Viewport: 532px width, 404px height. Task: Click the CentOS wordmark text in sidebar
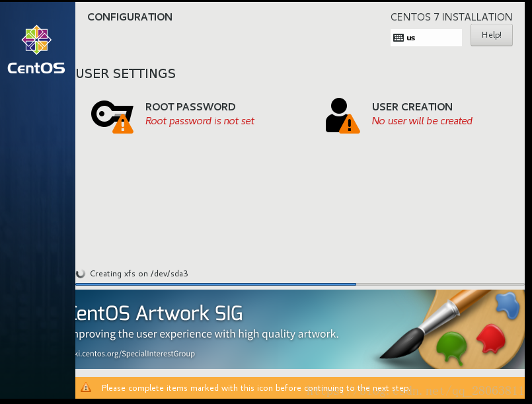pos(36,68)
